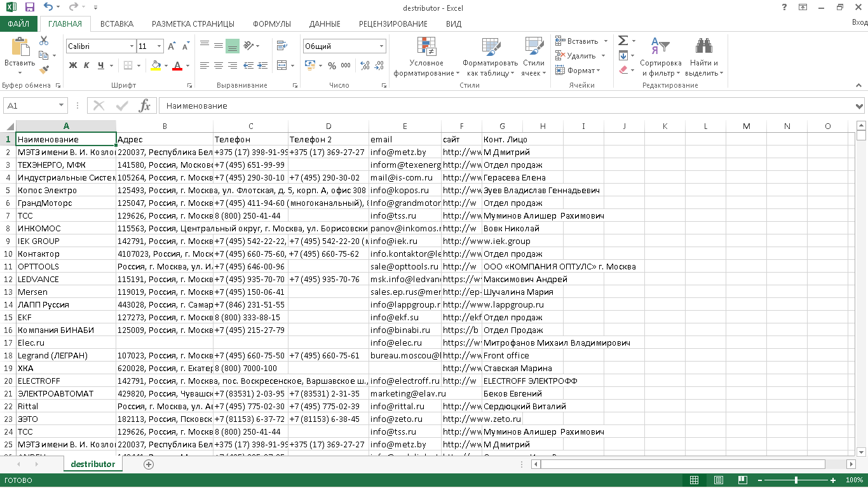The image size is (868, 488).
Task: Click the Fill down arrow icon
Action: pyautogui.click(x=623, y=55)
